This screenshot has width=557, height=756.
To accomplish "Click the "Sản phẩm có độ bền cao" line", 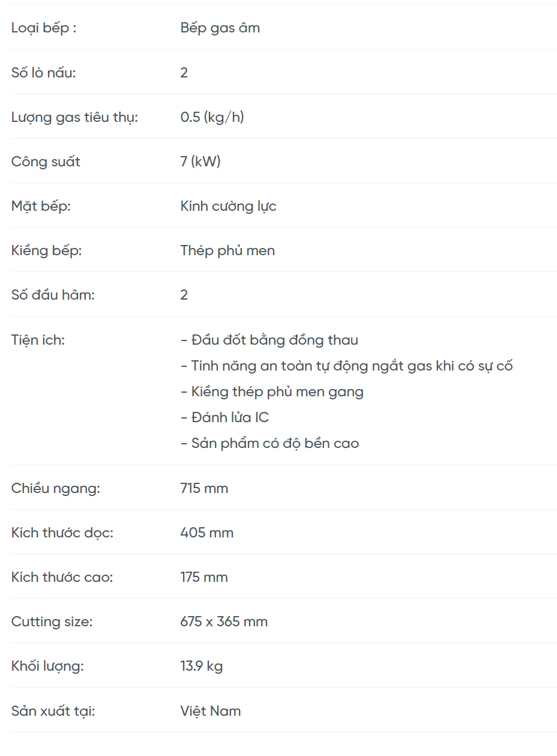I will (x=270, y=443).
